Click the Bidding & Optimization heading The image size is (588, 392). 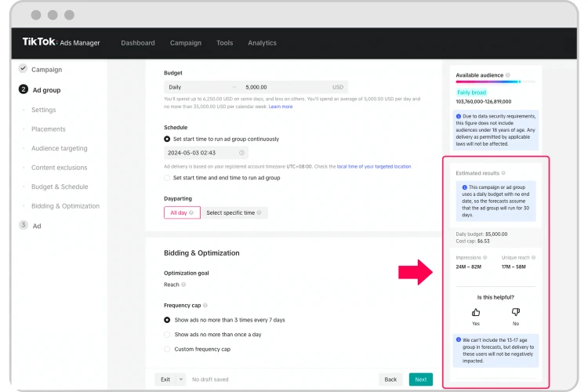click(201, 252)
